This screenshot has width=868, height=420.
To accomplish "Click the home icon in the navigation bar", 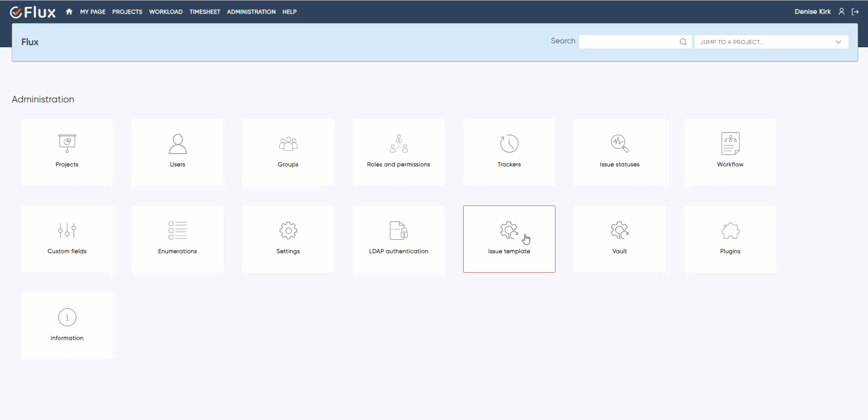I will pos(69,11).
